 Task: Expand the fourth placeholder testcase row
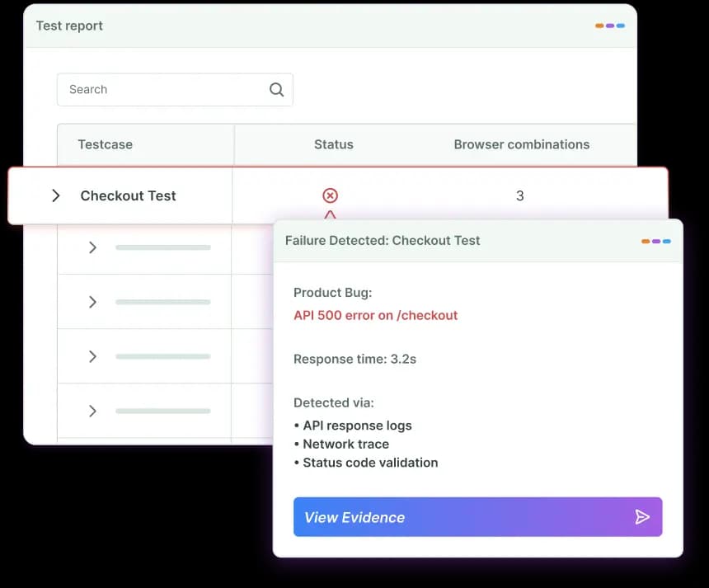[92, 411]
